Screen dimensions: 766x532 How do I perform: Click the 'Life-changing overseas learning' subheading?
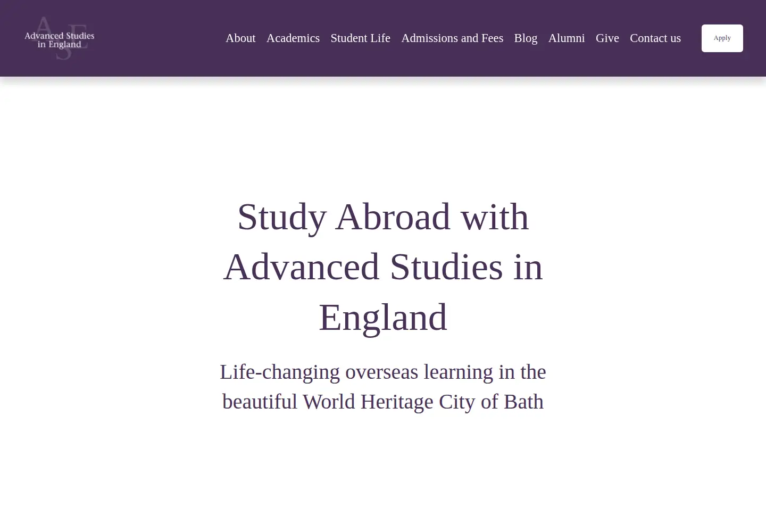click(383, 387)
